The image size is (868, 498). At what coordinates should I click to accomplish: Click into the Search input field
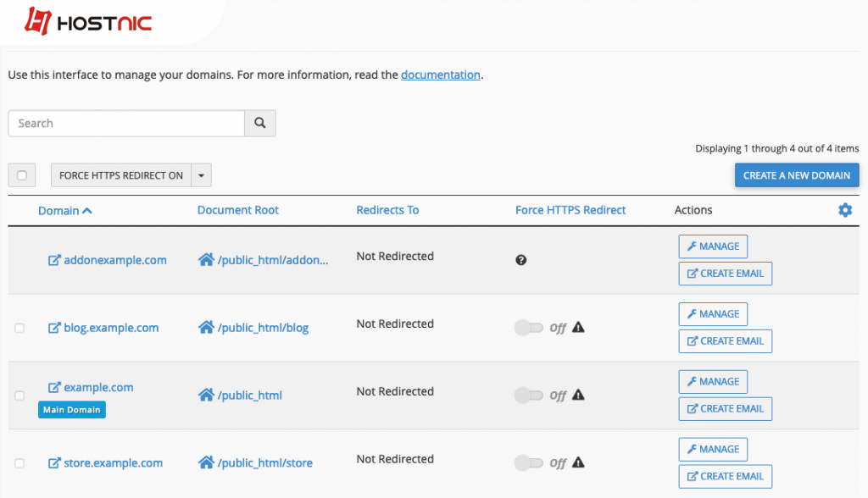click(126, 123)
